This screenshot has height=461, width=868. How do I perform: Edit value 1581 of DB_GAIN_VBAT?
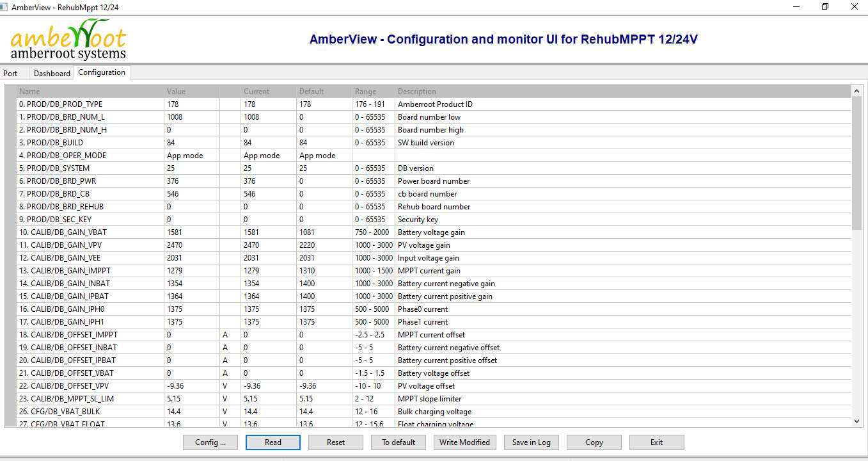coord(192,232)
